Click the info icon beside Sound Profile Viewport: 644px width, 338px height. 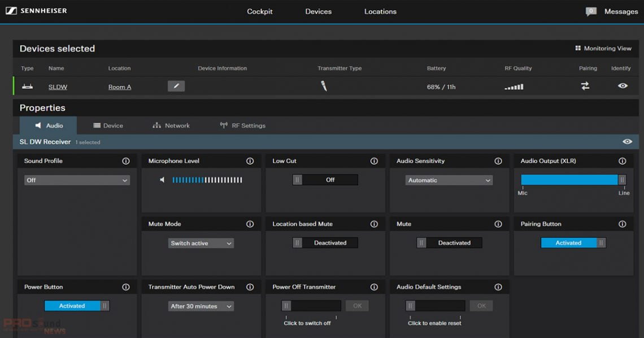(x=125, y=161)
